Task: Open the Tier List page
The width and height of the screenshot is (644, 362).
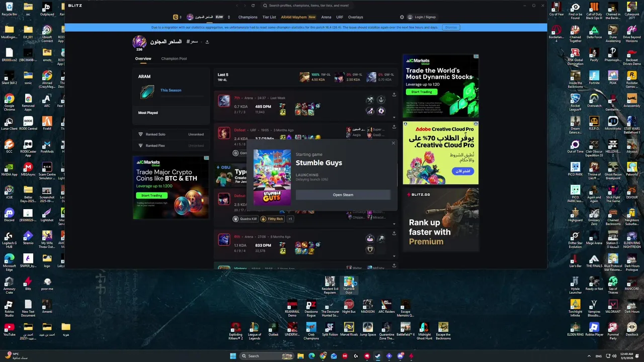Action: (x=269, y=17)
